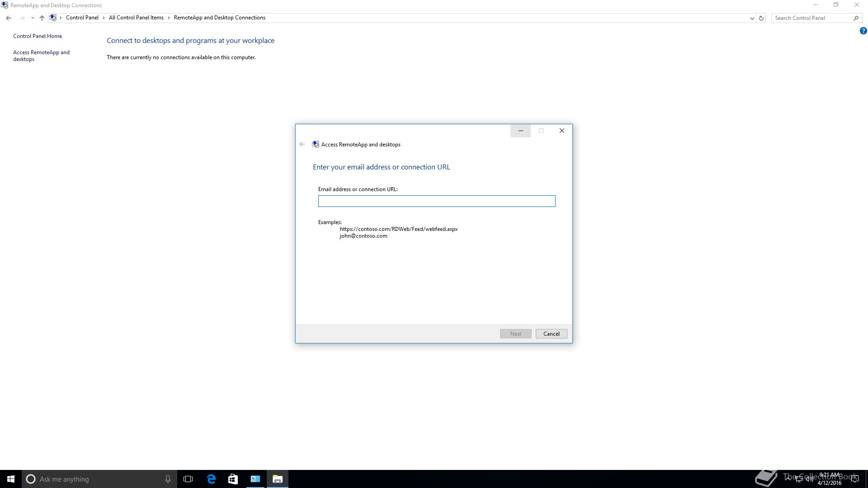Viewport: 868px width, 488px height.
Task: Click the Cortana microphone icon
Action: click(x=168, y=479)
